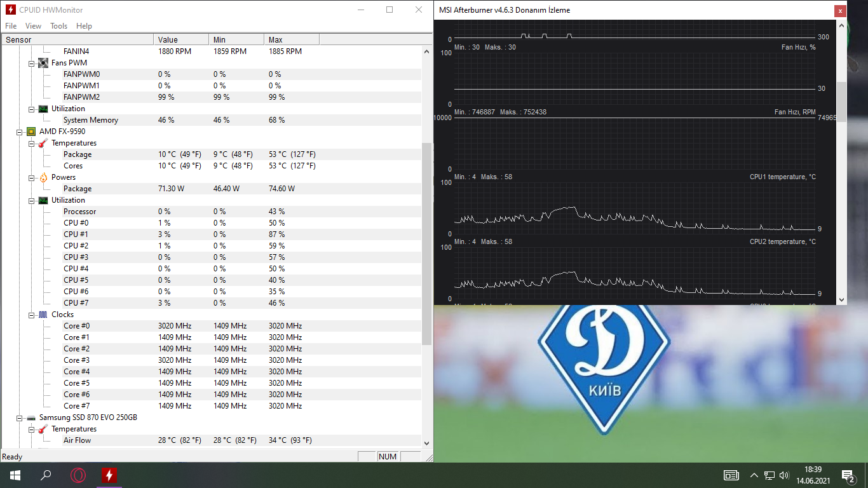Select the Air Flow temperature row
This screenshot has width=868, height=488.
(x=211, y=440)
